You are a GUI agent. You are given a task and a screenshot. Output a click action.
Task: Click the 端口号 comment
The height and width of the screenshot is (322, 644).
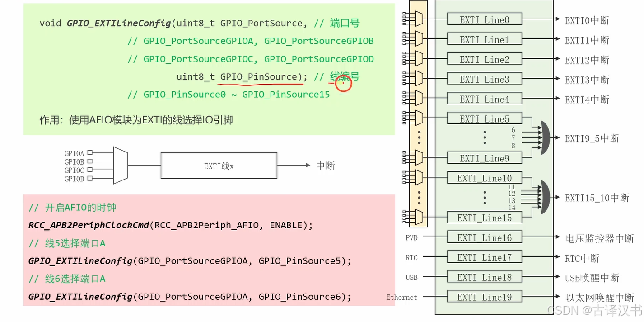(345, 23)
